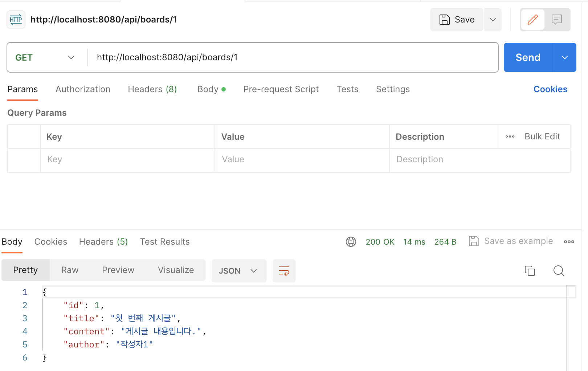Viewport: 588px width, 371px height.
Task: Open the JSON format dropdown
Action: pos(239,271)
